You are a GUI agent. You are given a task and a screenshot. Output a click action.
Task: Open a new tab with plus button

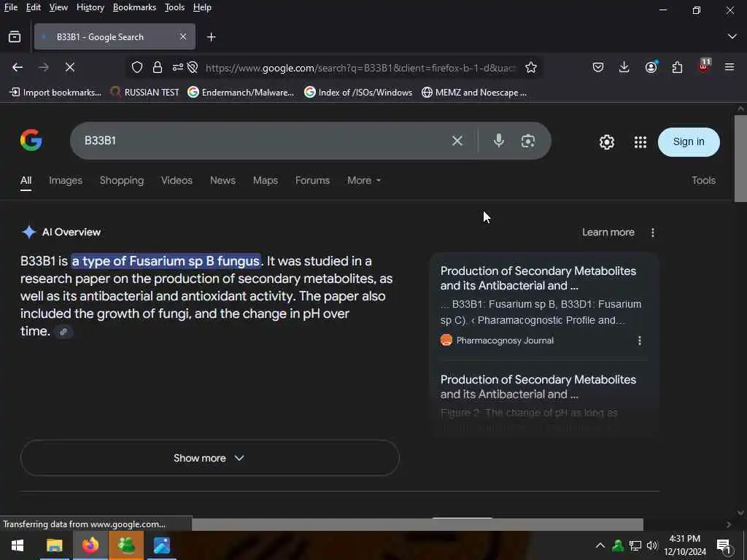pos(211,36)
